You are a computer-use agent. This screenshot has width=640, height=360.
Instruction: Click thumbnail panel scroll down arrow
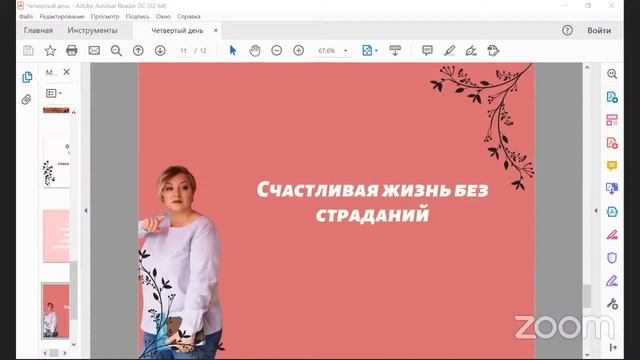click(74, 344)
